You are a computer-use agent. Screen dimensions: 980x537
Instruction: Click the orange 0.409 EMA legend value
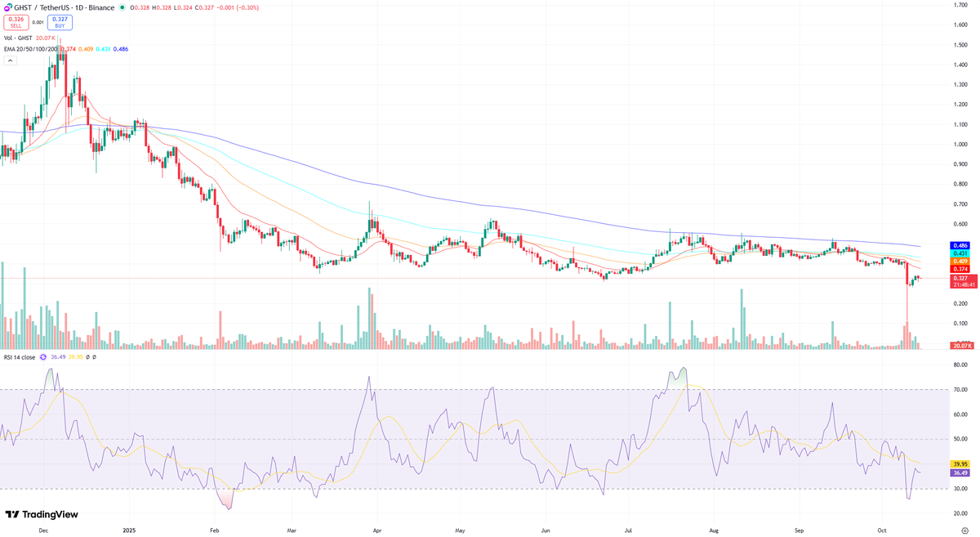pos(86,49)
